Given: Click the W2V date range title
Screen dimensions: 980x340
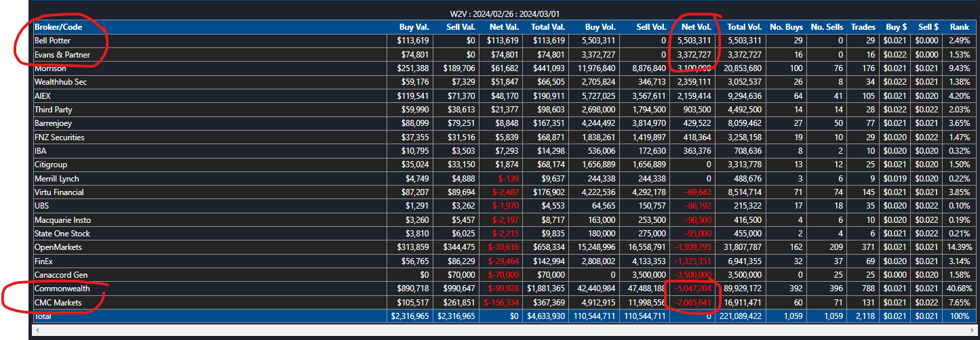Looking at the screenshot, I should tap(505, 14).
